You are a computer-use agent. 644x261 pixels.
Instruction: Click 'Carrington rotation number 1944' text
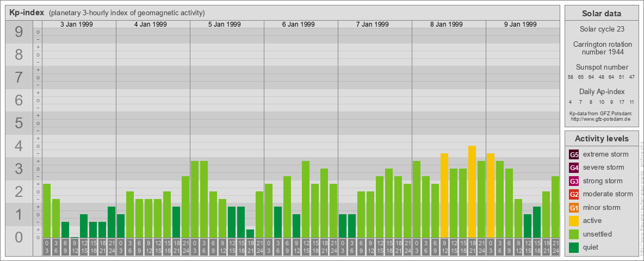pyautogui.click(x=602, y=48)
